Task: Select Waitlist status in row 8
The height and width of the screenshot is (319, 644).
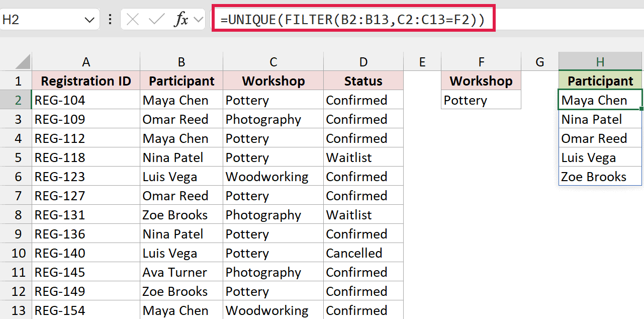Action: coord(363,215)
